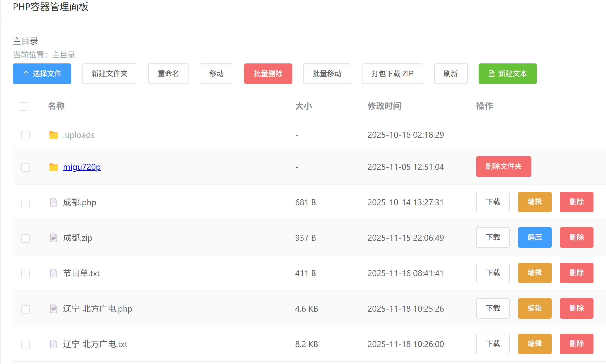Open the migu720p folder link
The image size is (606, 364).
tap(82, 167)
